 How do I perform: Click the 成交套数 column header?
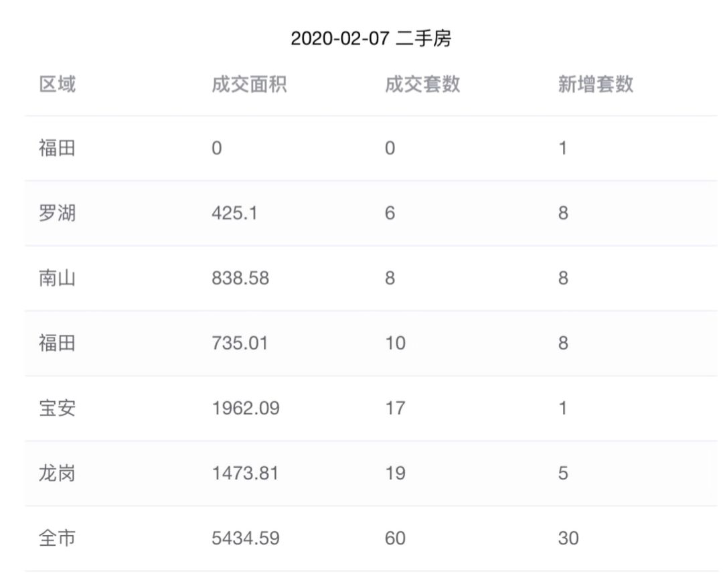click(x=420, y=83)
